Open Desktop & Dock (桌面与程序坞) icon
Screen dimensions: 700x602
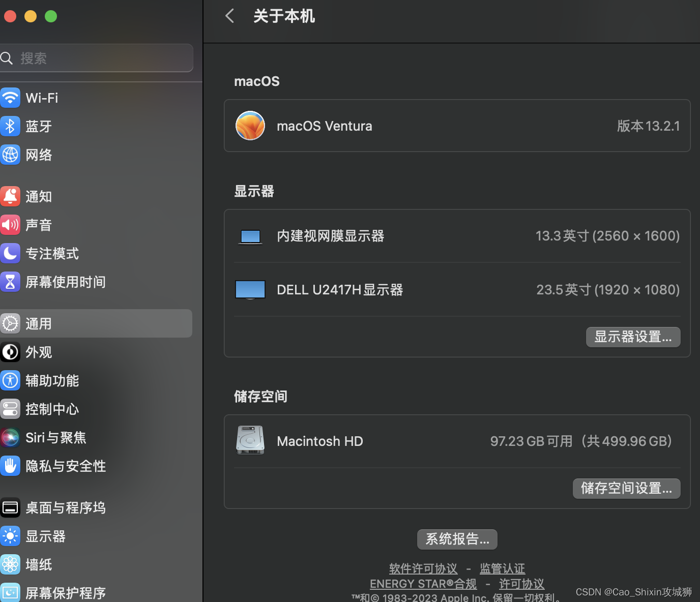tap(10, 507)
